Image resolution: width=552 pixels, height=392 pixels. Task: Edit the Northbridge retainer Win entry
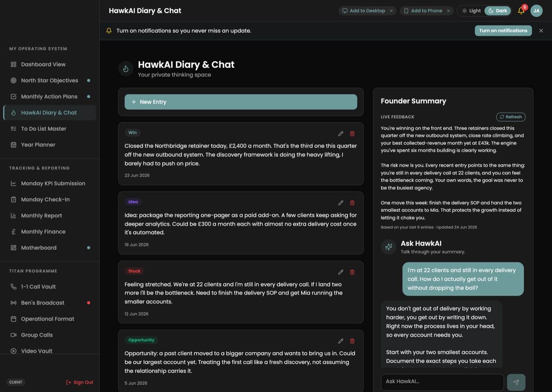pyautogui.click(x=341, y=134)
